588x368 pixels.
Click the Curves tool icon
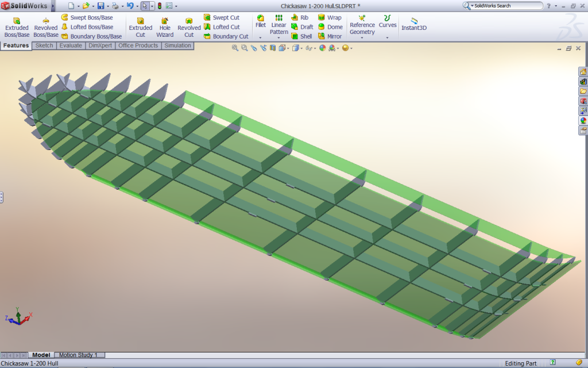tap(388, 18)
